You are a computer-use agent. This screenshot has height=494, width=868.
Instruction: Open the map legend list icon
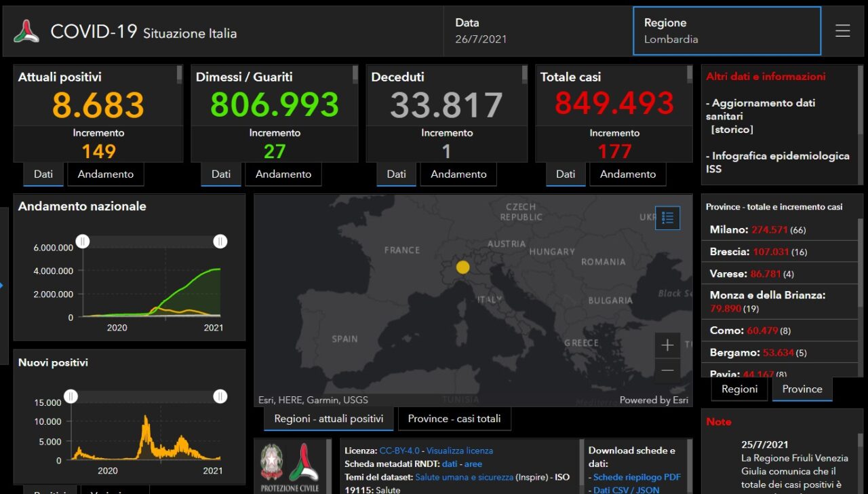667,218
